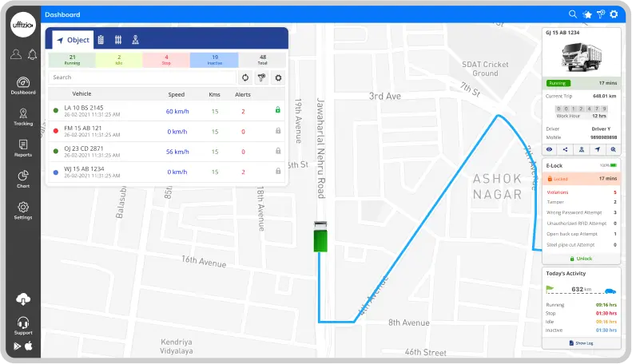Toggle the green lock for LA 10 BS 2145

(x=277, y=110)
